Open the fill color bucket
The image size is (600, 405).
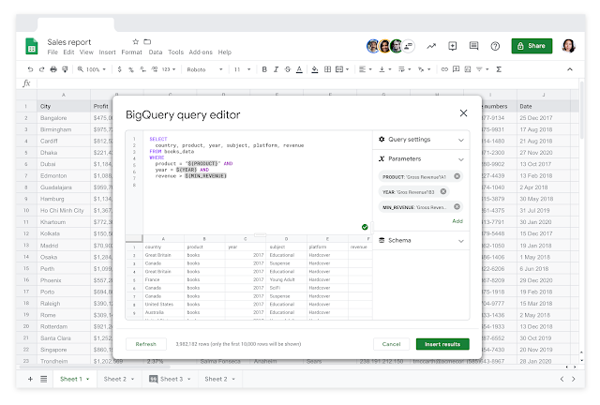click(315, 69)
